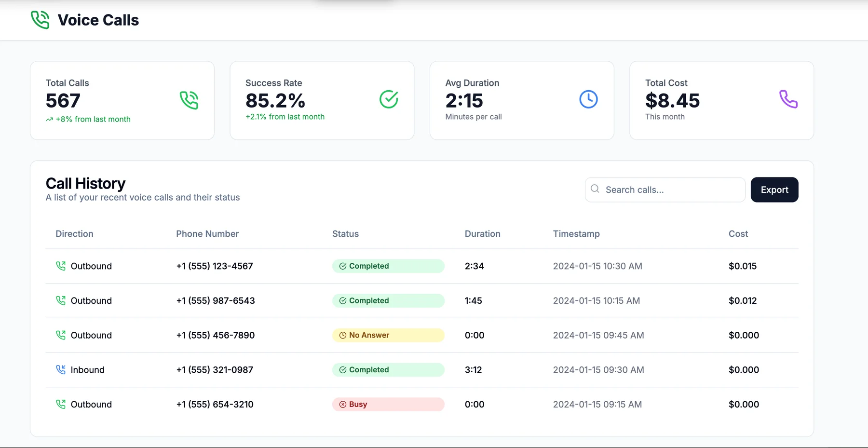Click the green phone icon in Total Calls card
Viewport: 868px width, 448px height.
pyautogui.click(x=189, y=100)
